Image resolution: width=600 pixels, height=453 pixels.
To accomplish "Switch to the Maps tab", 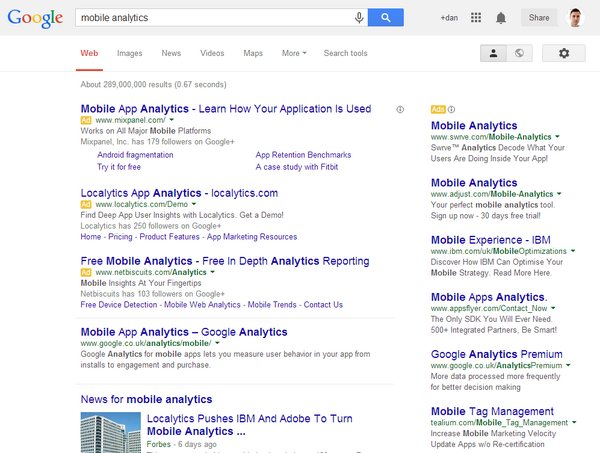I will point(253,53).
